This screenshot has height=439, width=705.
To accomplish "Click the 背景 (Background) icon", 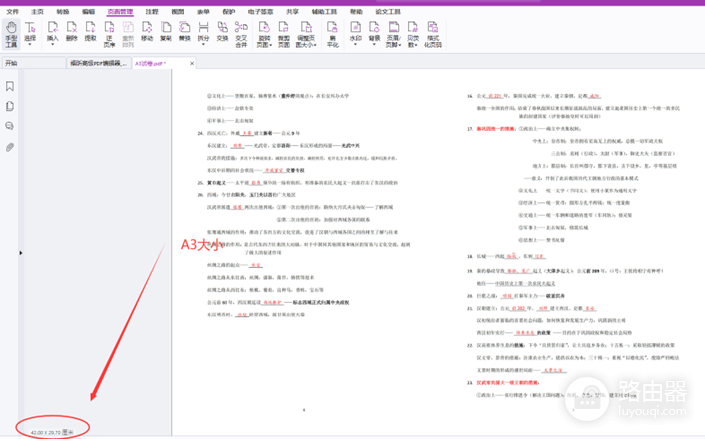I will coord(375,28).
